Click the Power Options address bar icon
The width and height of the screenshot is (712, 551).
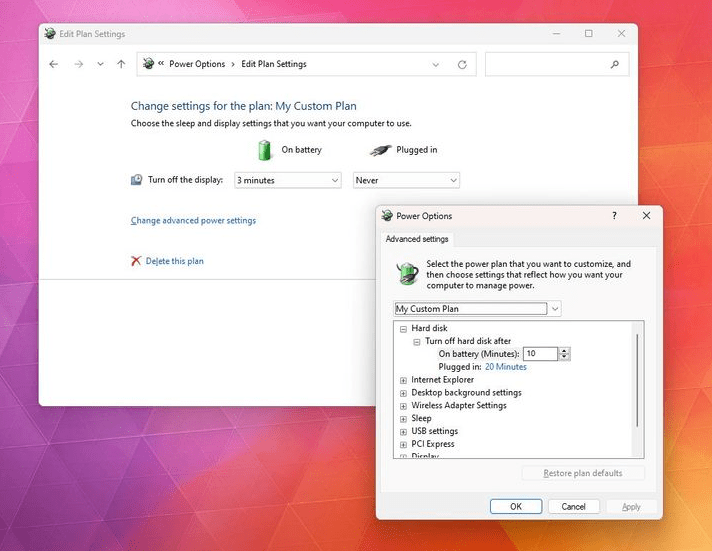point(148,64)
